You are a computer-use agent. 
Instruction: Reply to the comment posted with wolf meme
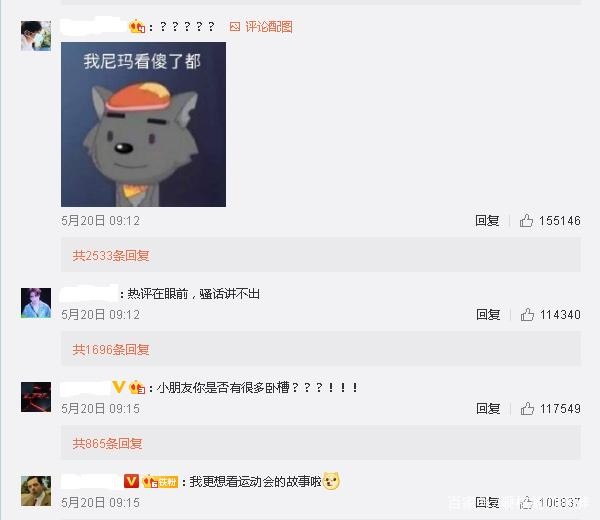click(487, 221)
